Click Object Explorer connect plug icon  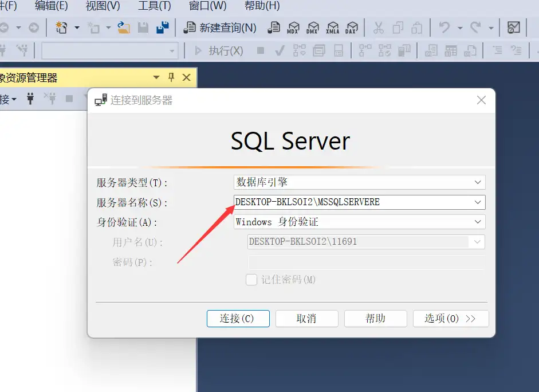point(30,99)
